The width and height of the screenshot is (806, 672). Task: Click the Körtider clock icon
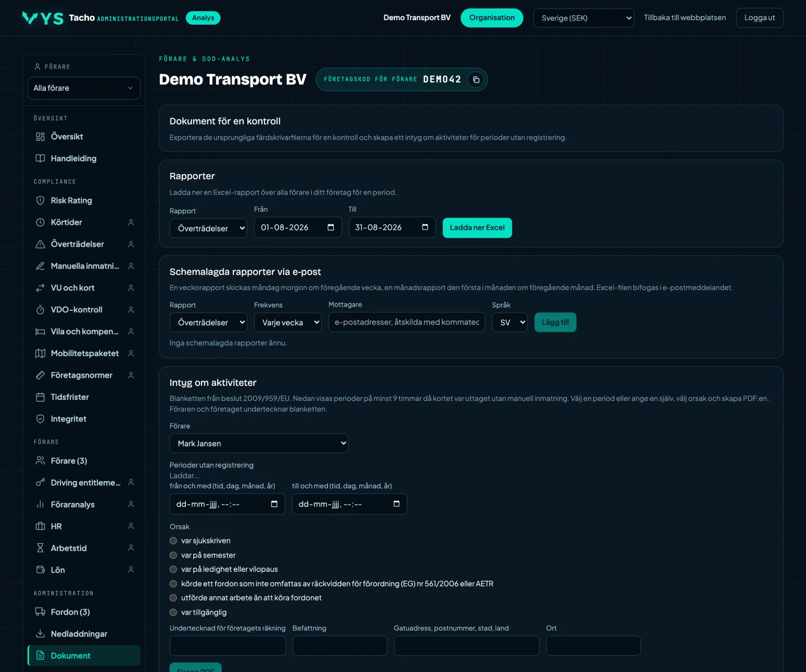point(40,222)
